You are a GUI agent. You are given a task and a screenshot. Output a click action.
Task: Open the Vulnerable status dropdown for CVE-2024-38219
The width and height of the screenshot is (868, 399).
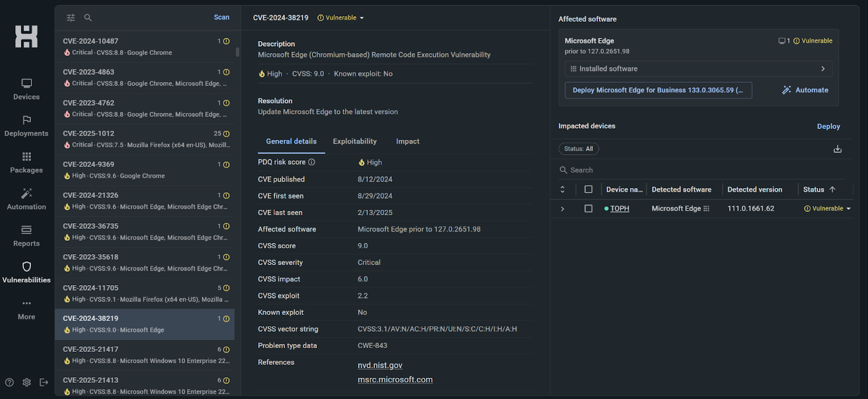341,18
